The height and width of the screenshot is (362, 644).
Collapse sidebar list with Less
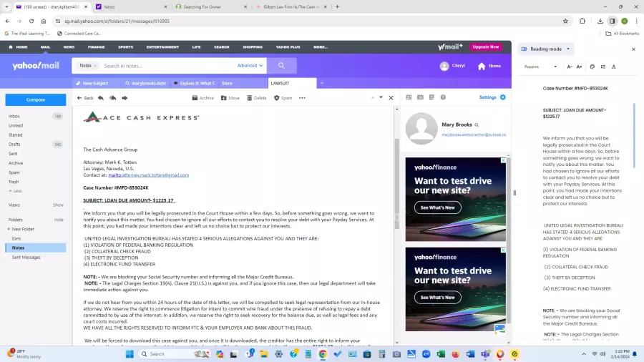click(x=15, y=191)
